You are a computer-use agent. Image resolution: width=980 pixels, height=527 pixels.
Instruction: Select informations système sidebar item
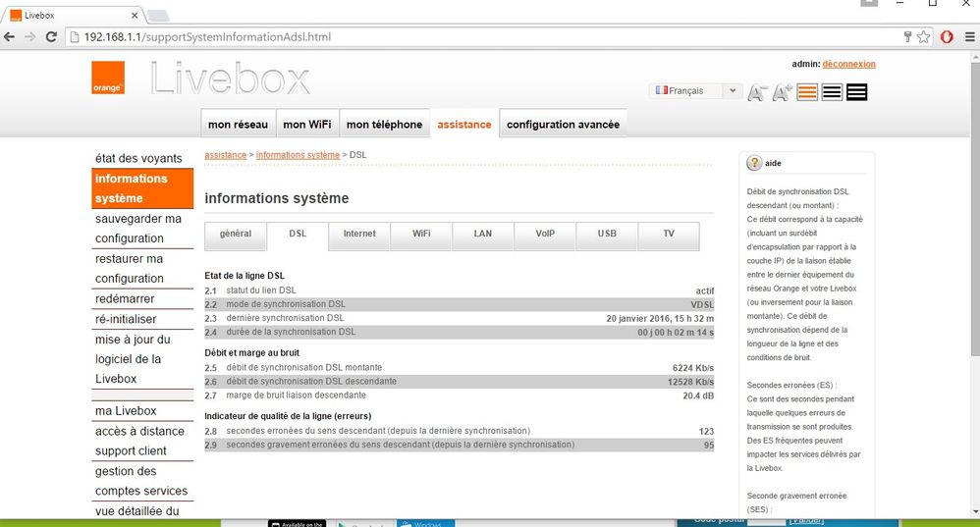pos(142,188)
